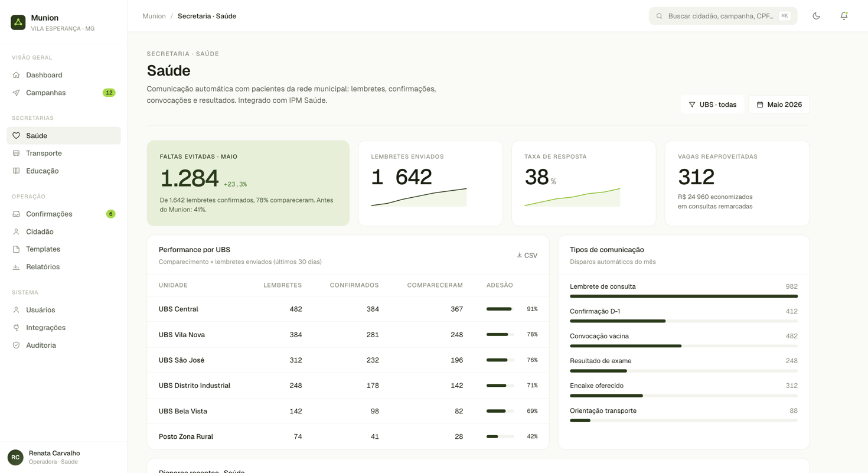Open Auditoria via its shield icon
The width and height of the screenshot is (868, 473).
tap(17, 345)
